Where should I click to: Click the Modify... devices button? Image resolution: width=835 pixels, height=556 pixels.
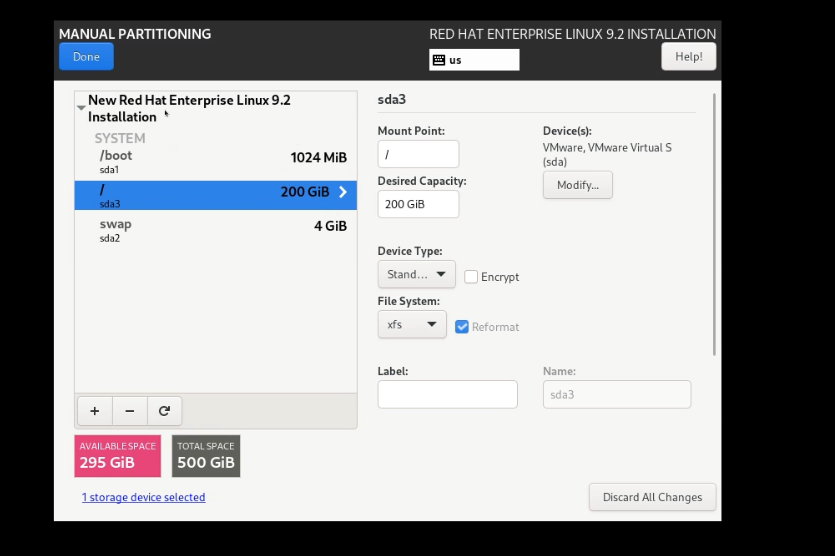[578, 185]
